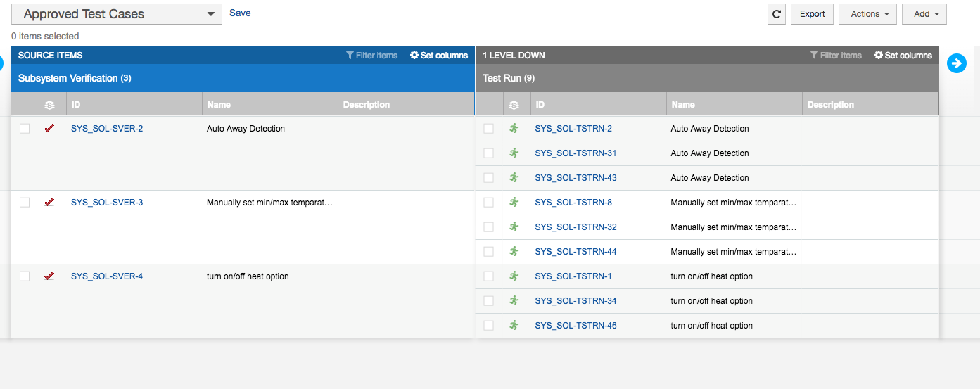Screen dimensions: 980x389
Task: Click Set columns in Source Items panel
Action: (x=439, y=55)
